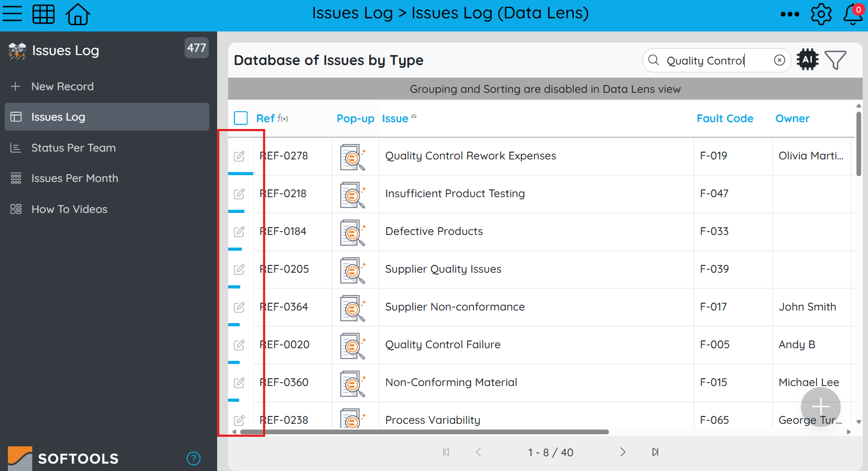Screen dimensions: 868x471
Task: Click the F-047 fault code cell
Action: click(733, 194)
